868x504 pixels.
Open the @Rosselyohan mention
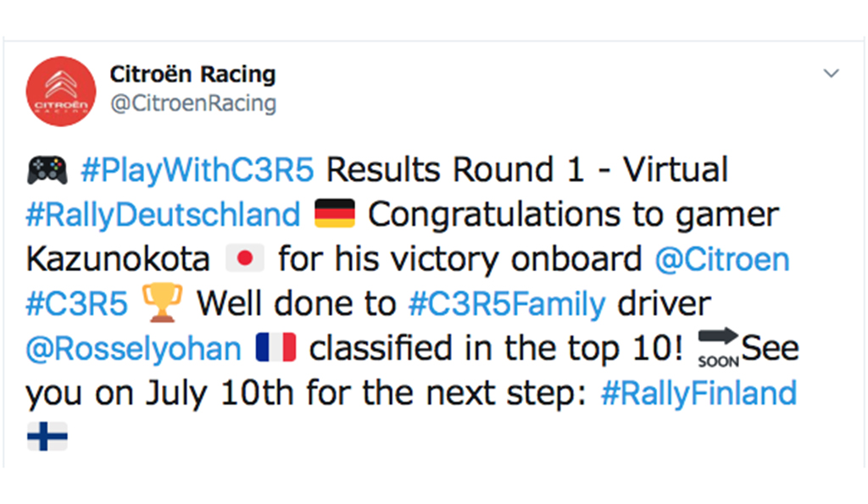133,349
